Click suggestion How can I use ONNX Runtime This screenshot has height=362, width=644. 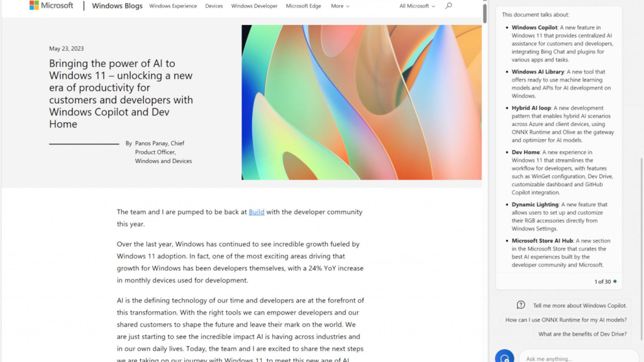click(566, 320)
